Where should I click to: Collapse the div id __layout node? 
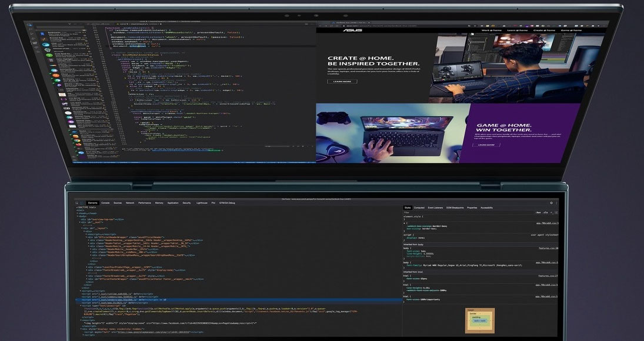click(82, 228)
